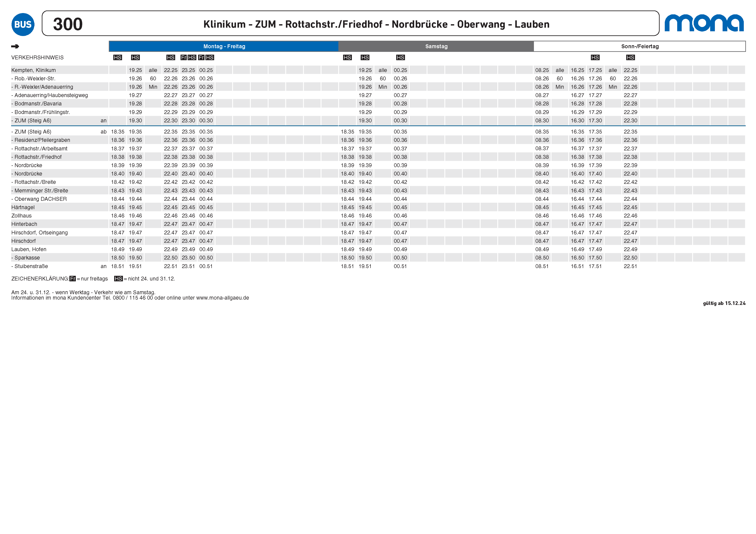Screen dimensions: 756x534
Task: Click the Lauben, Hofen stop name
Action: (29, 249)
